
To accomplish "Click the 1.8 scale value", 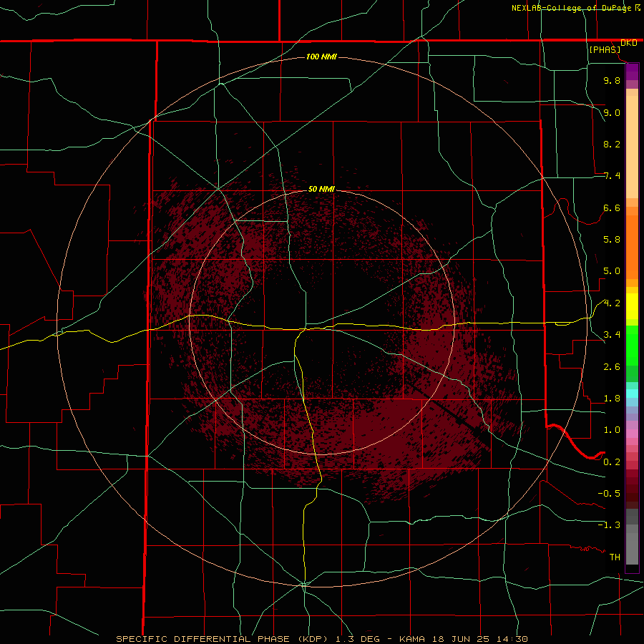I will (x=612, y=399).
